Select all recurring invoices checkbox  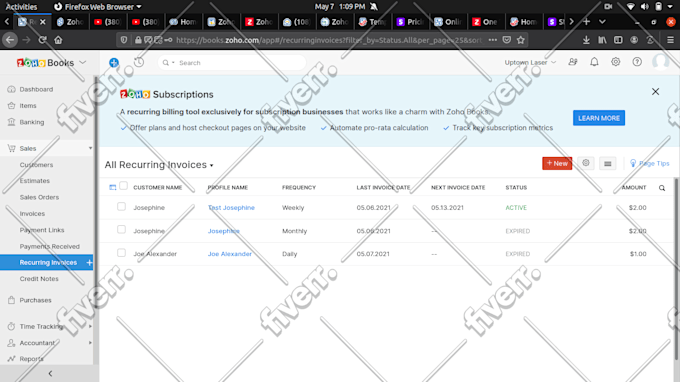coord(123,186)
